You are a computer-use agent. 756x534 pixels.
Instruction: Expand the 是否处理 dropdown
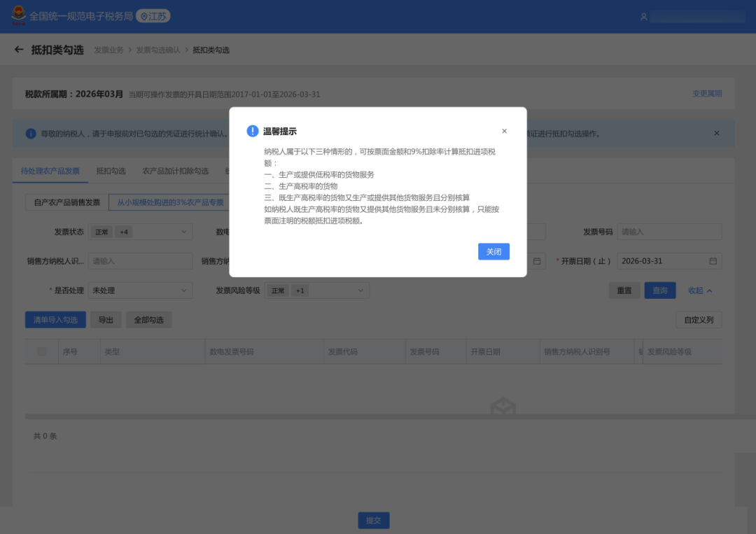[141, 290]
